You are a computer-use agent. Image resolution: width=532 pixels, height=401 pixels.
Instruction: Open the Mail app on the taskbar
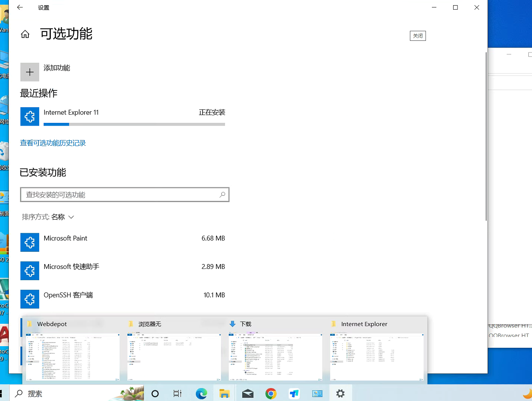pyautogui.click(x=248, y=393)
